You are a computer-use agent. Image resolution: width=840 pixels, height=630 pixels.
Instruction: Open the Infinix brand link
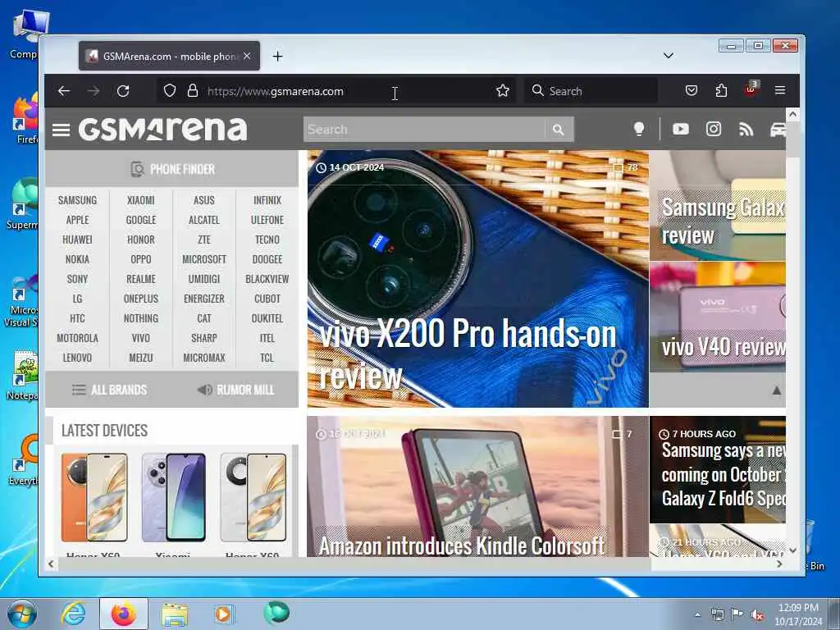click(267, 200)
